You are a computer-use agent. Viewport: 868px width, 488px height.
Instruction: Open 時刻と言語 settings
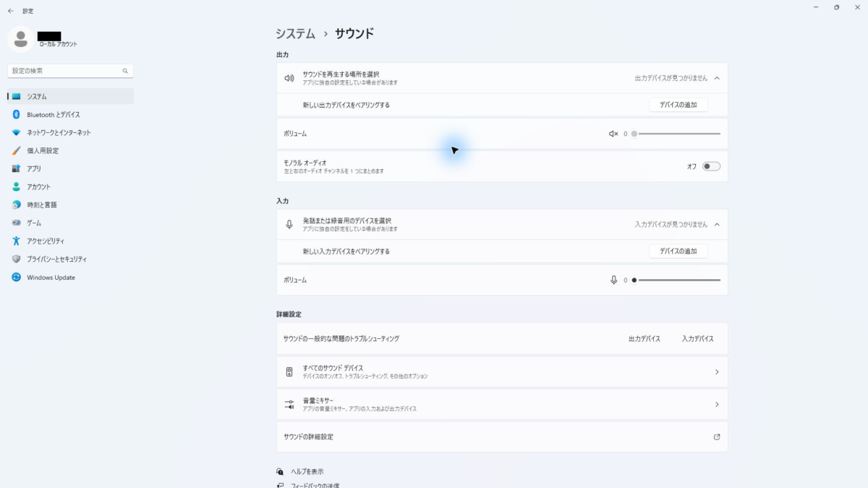pyautogui.click(x=71, y=205)
